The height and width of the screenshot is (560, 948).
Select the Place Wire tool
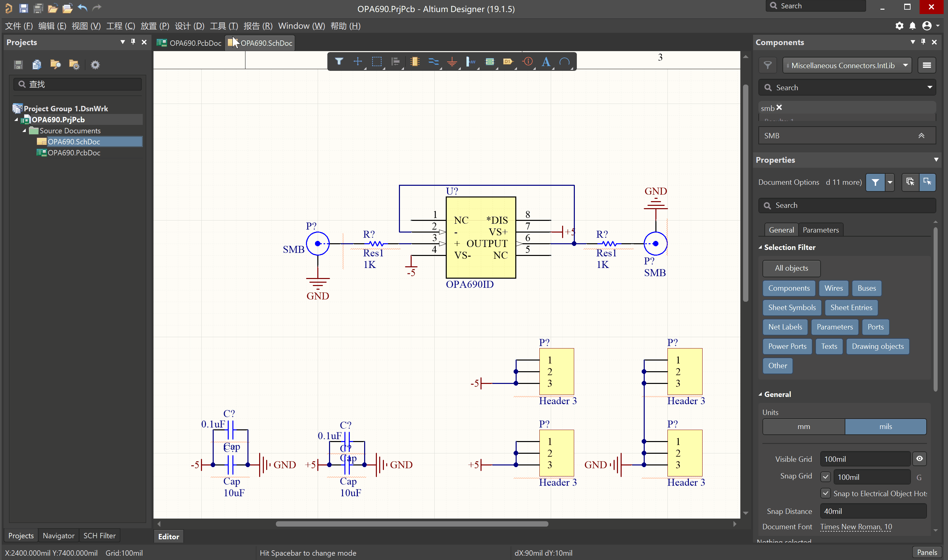click(433, 61)
